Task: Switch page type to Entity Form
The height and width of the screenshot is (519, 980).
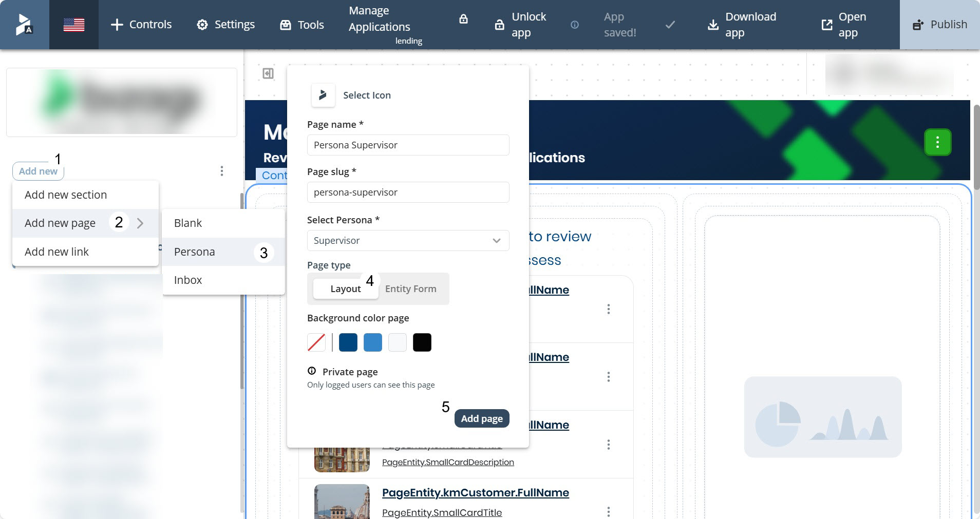Action: (410, 289)
